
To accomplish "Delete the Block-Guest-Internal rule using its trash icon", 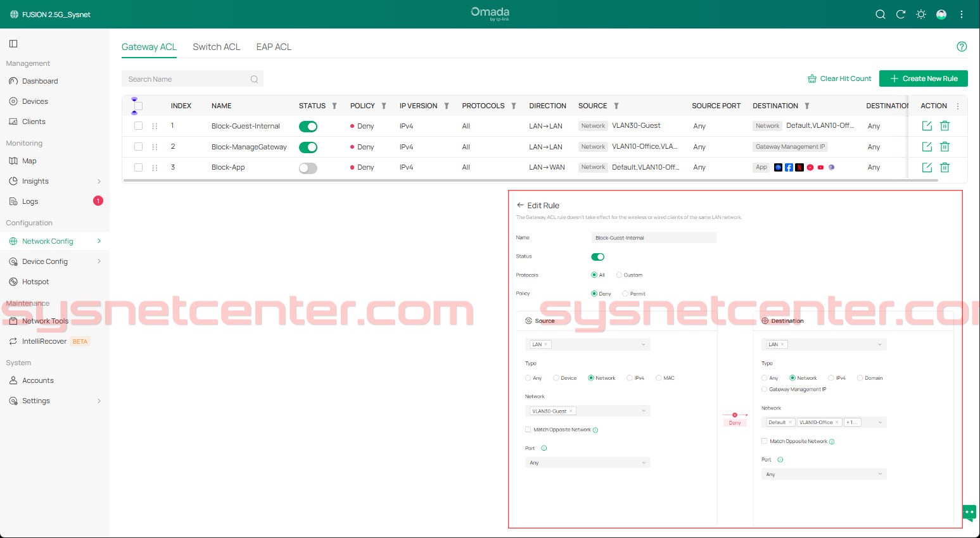I will tap(945, 126).
